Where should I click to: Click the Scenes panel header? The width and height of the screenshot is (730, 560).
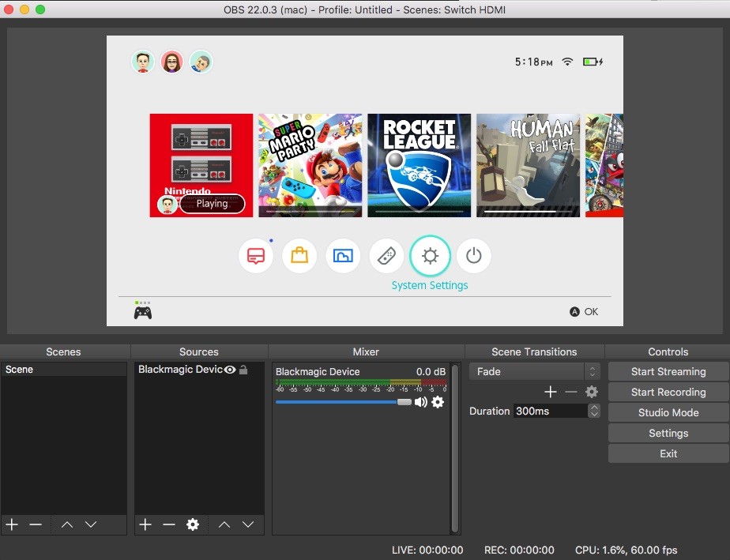pos(63,352)
